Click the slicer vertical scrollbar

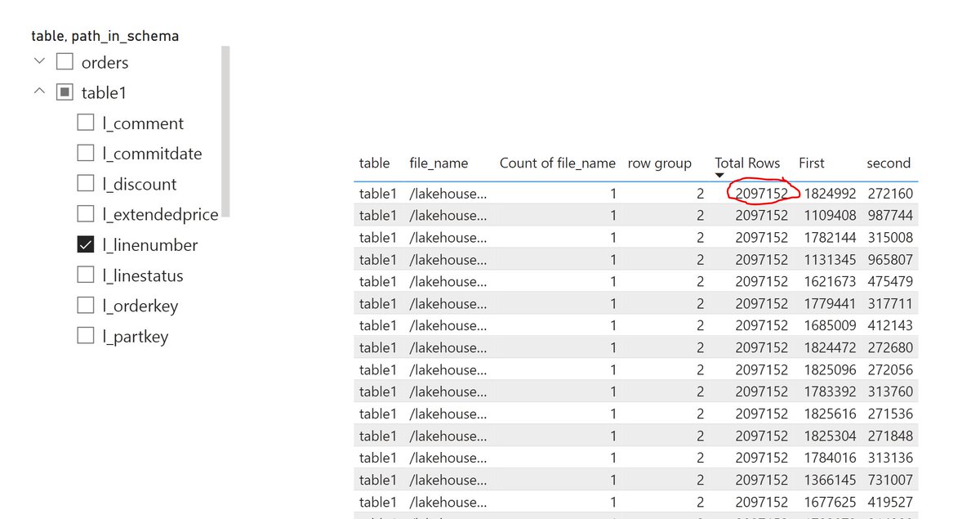click(226, 132)
